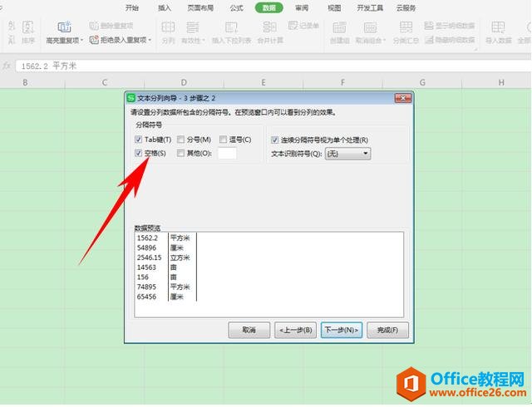The height and width of the screenshot is (407, 532).
Task: Click the 导入数据 import icon
Action: click(x=498, y=27)
